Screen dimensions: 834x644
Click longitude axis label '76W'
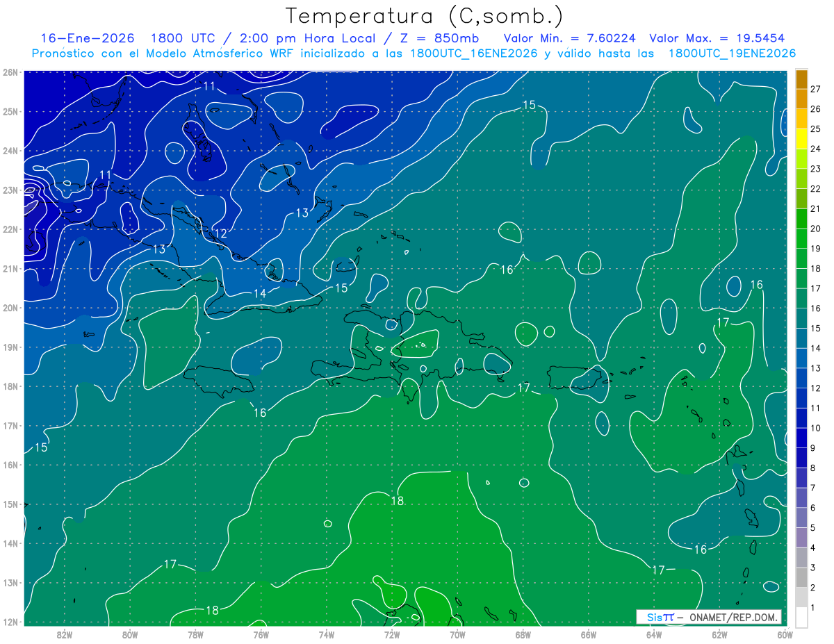261,634
